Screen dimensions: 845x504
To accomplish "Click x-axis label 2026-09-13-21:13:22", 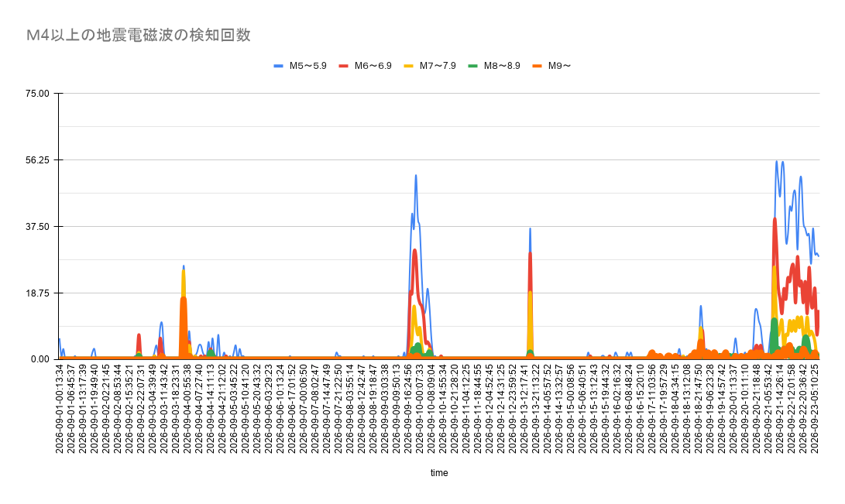I will pyautogui.click(x=535, y=409).
